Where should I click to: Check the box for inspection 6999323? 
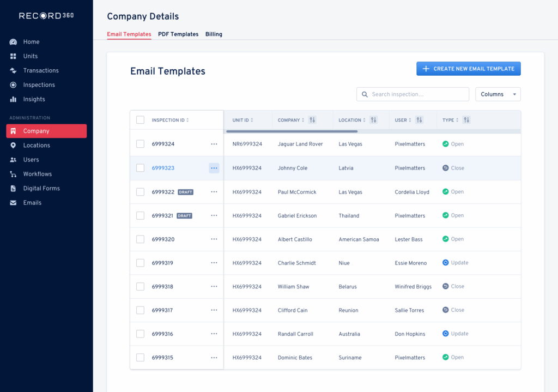(140, 168)
